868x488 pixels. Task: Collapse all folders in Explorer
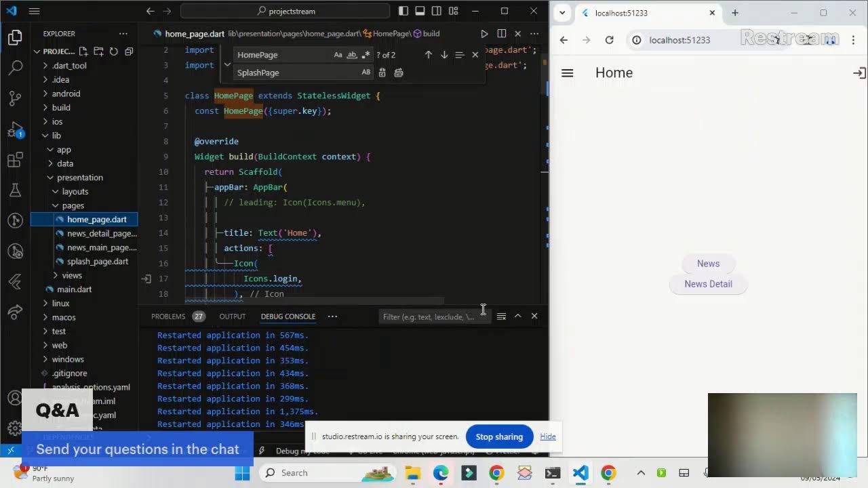[128, 52]
